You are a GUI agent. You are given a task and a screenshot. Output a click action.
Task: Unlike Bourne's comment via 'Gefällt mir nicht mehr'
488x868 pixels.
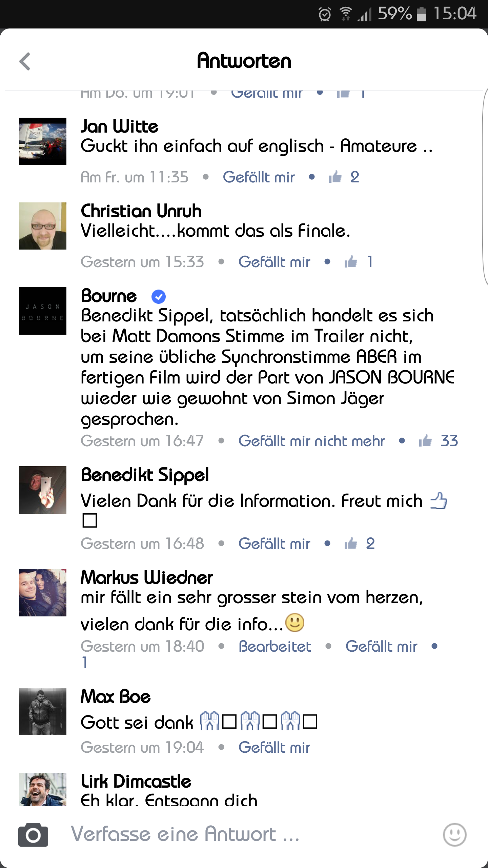pyautogui.click(x=311, y=441)
